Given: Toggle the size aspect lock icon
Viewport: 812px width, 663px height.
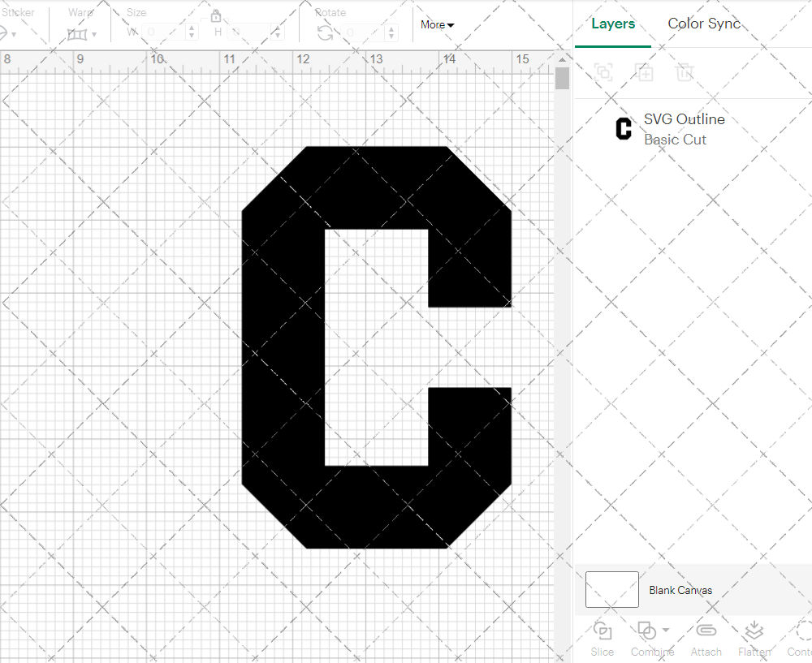Looking at the screenshot, I should pyautogui.click(x=215, y=16).
